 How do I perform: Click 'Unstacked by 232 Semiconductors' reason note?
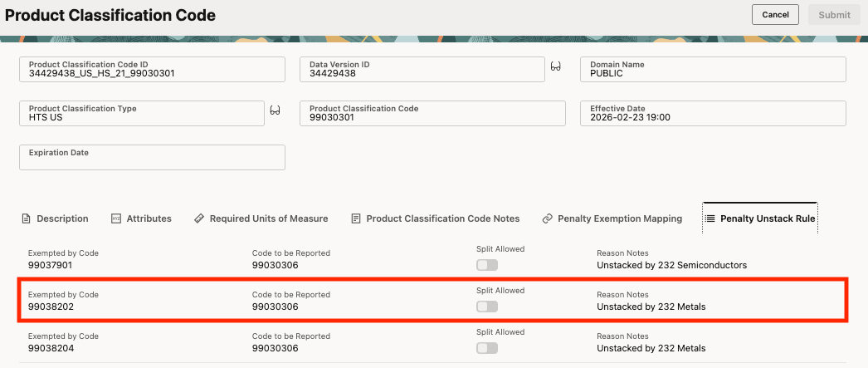click(672, 266)
